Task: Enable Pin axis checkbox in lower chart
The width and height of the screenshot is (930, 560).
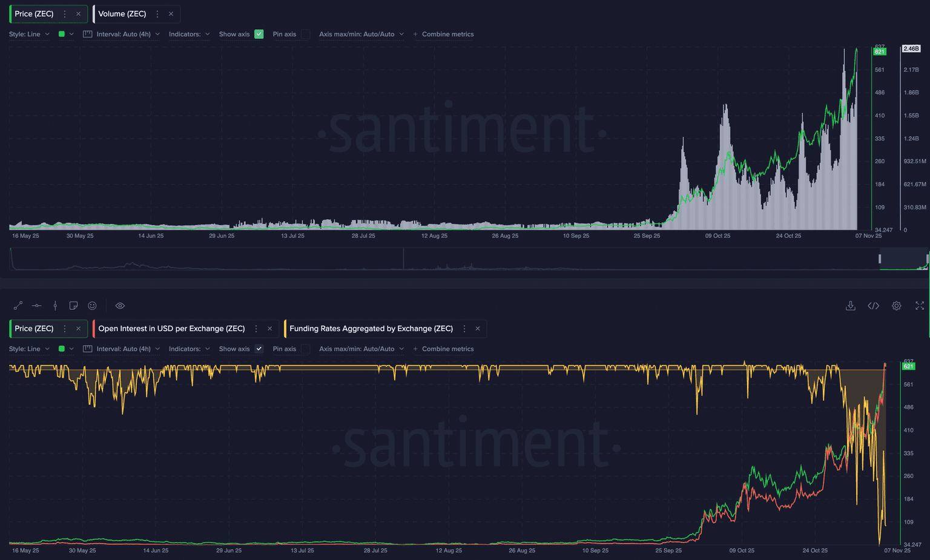Action: click(306, 349)
